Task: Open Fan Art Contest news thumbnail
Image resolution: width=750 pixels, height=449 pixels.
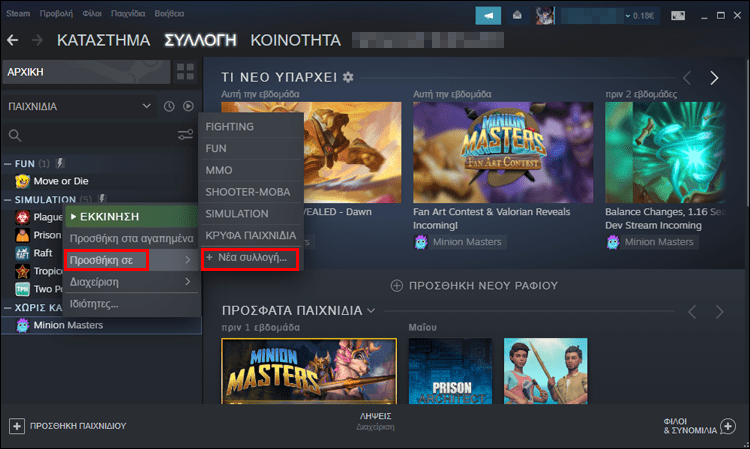Action: [503, 152]
